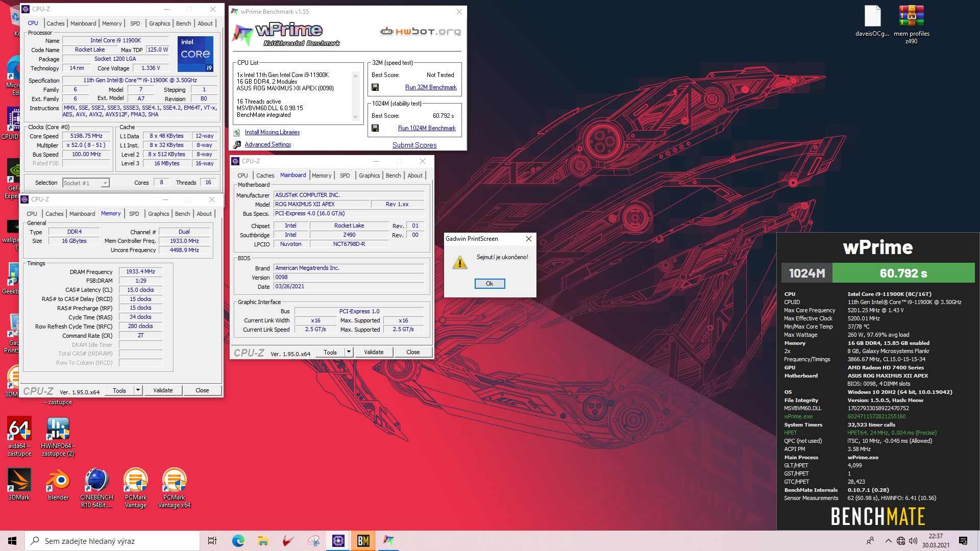
Task: Open Graphics tab in CPU-Z Memory window
Action: coord(159,214)
